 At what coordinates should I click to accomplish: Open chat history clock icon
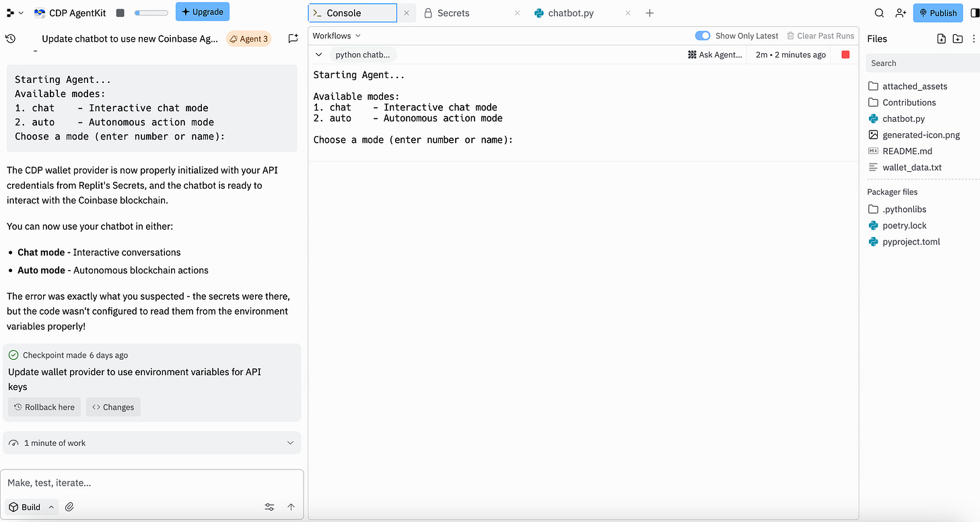10,38
